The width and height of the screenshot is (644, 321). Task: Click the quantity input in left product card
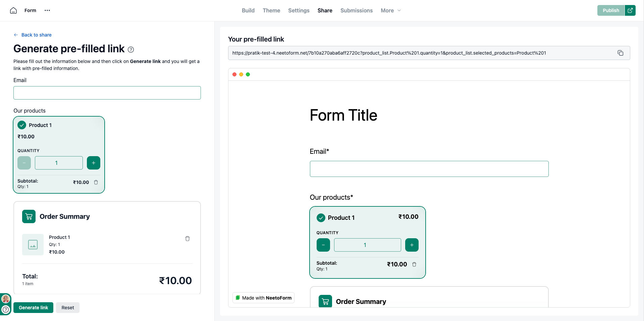(x=59, y=163)
